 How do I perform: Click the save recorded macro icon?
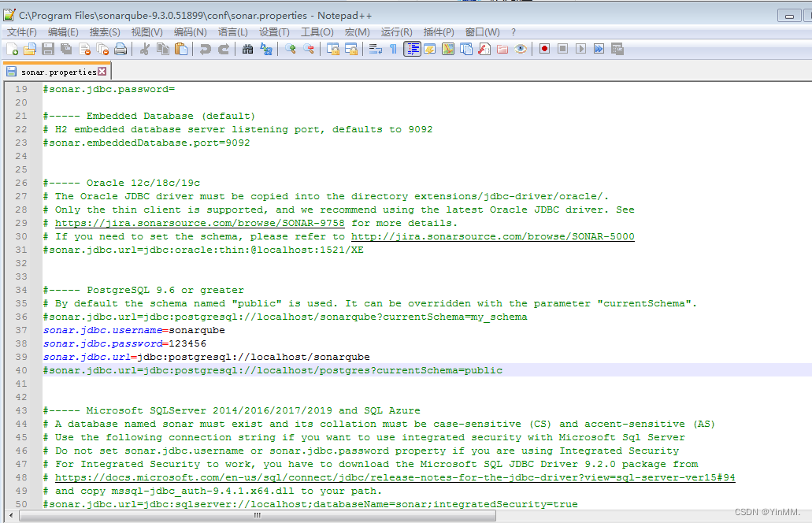tap(617, 49)
